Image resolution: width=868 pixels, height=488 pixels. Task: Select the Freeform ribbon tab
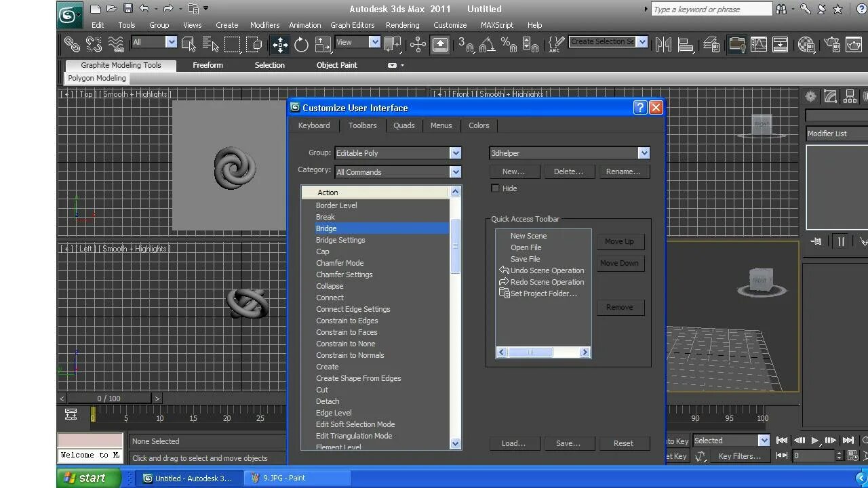click(x=208, y=65)
